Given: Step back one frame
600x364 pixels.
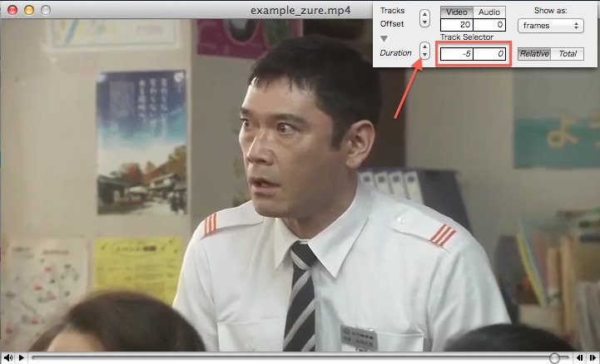Looking at the screenshot, I should coord(579,358).
